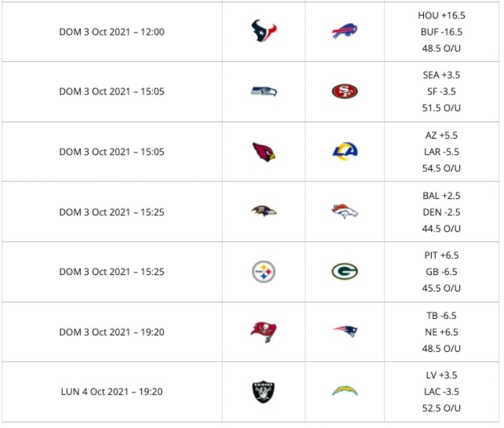Click the LUN 4 Oct 2021 – 19:20 date
The image size is (504, 428).
tap(112, 392)
